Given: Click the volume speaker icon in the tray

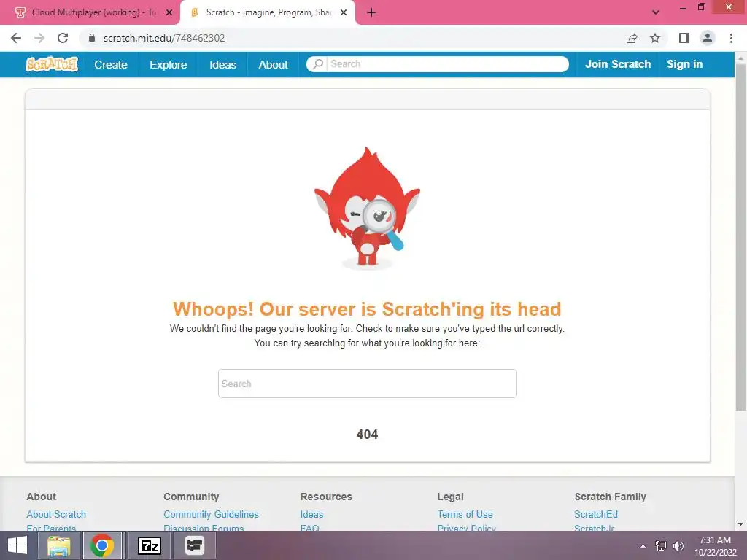Looking at the screenshot, I should pos(678,546).
